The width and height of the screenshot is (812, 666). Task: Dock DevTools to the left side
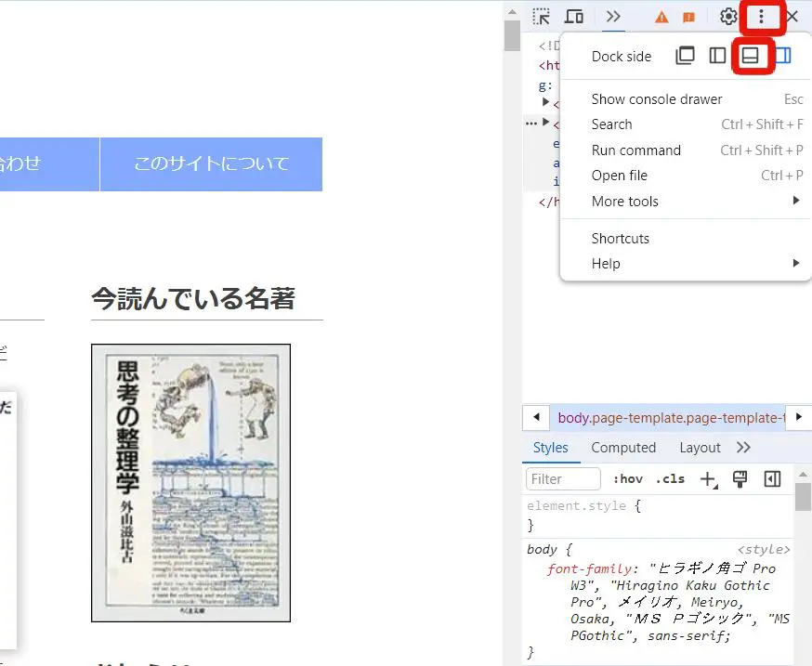point(717,56)
